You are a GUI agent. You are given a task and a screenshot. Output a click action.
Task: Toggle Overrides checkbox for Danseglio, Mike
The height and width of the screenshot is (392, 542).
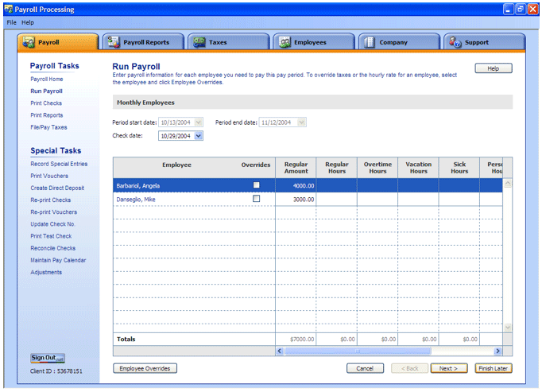coord(256,199)
